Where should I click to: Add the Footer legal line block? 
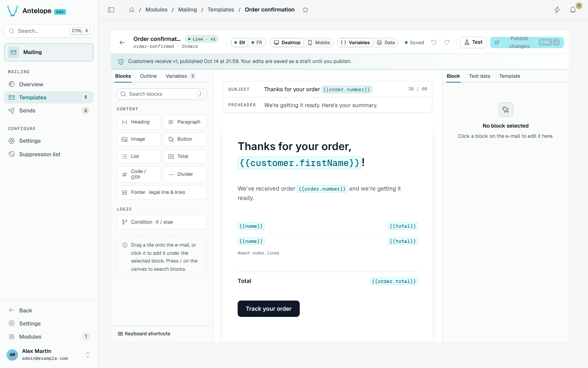pyautogui.click(x=162, y=193)
